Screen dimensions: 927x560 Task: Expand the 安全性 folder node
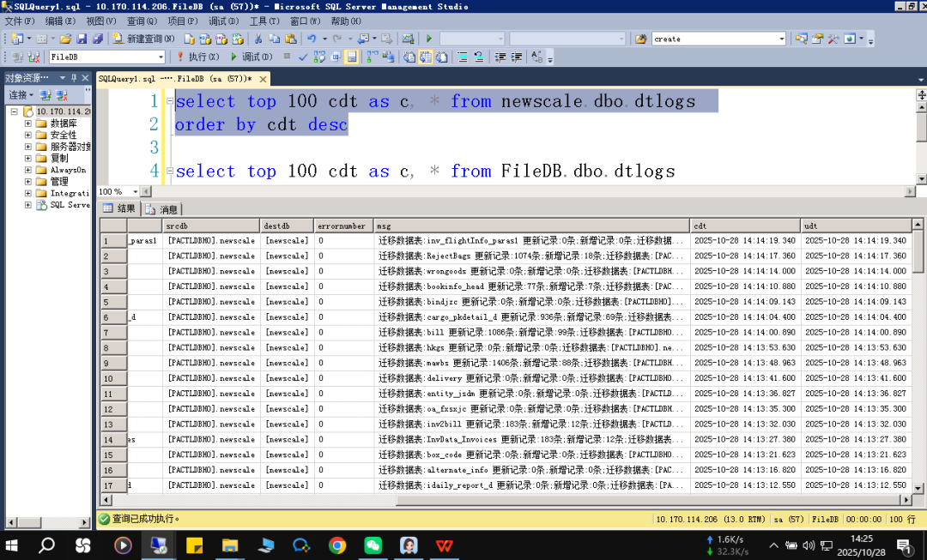tap(27, 135)
